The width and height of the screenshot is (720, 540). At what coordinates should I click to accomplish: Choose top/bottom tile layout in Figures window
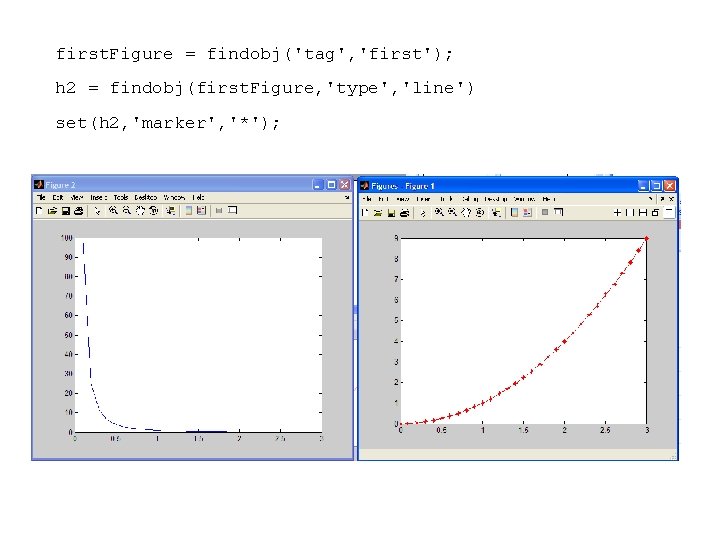[x=643, y=212]
